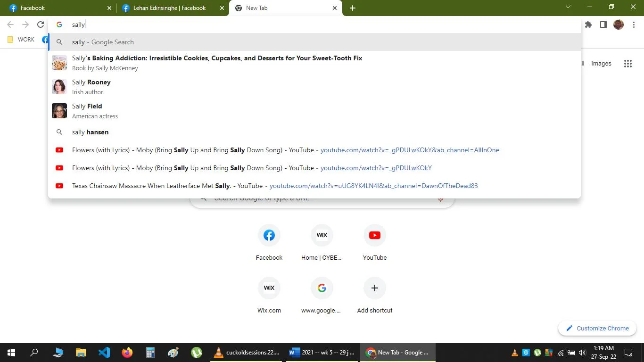Open the Chrome profile avatar

[619, 25]
